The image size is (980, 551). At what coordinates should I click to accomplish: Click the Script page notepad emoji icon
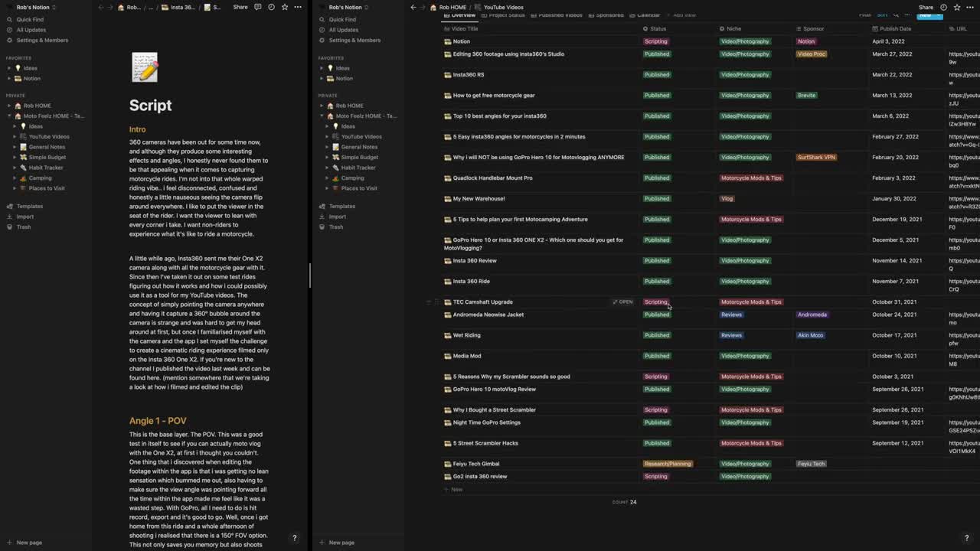tap(145, 67)
